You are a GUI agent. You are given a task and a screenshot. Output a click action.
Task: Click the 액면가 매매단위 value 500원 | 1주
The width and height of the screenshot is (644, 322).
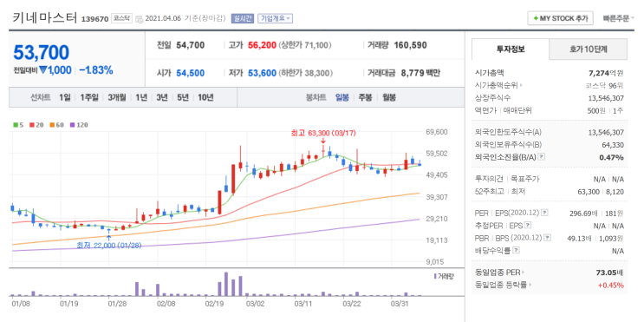[605, 110]
